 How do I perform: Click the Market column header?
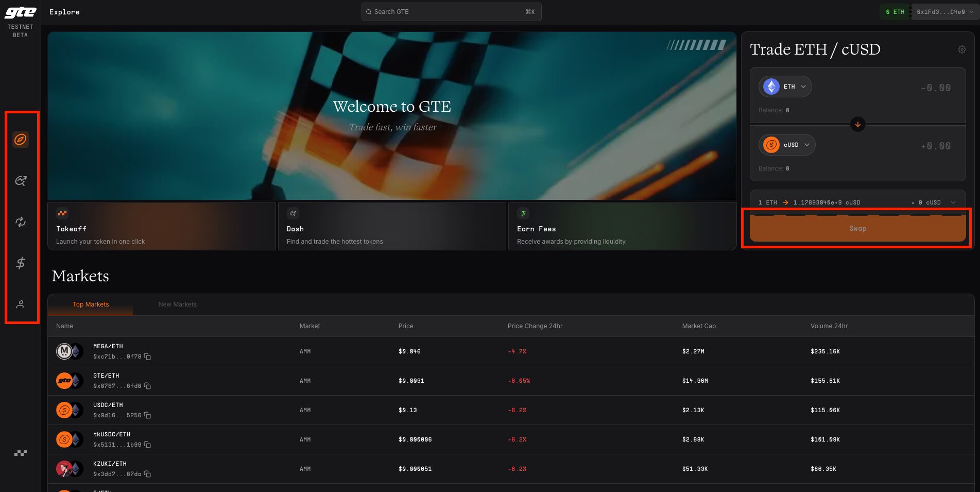coord(310,326)
